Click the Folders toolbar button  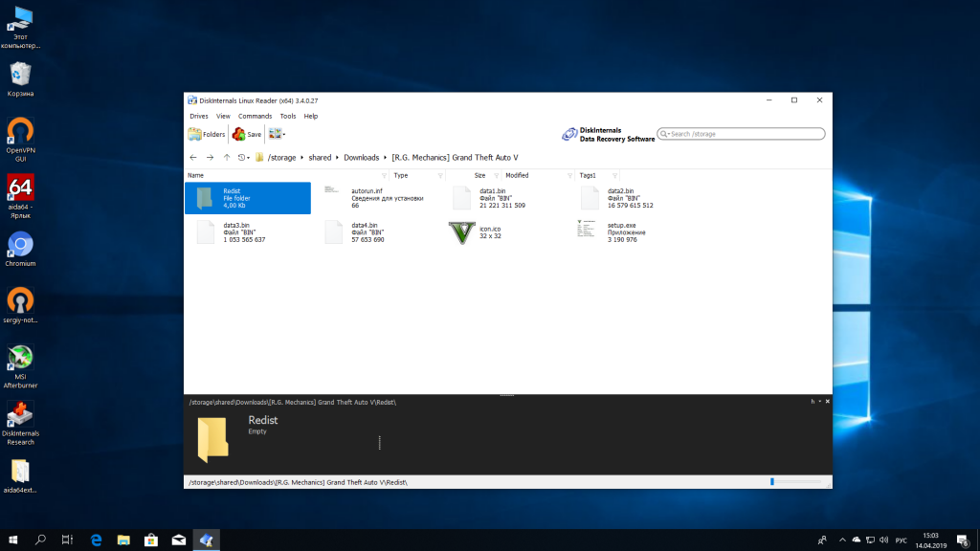[207, 135]
